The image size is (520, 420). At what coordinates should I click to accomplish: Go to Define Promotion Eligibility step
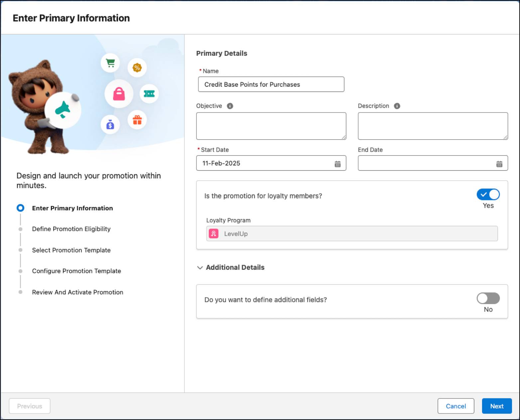(x=71, y=229)
